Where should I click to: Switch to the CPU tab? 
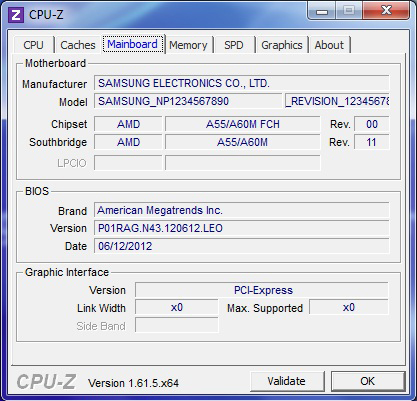pyautogui.click(x=34, y=45)
